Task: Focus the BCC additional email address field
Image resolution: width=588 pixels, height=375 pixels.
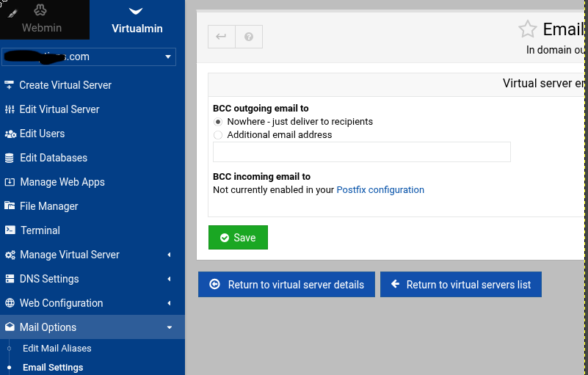Action: tap(362, 152)
